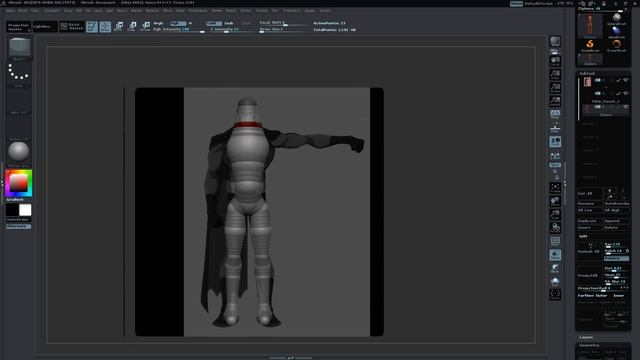This screenshot has height=360, width=640.
Task: Enable the Zsub sculpt mode
Action: point(229,23)
